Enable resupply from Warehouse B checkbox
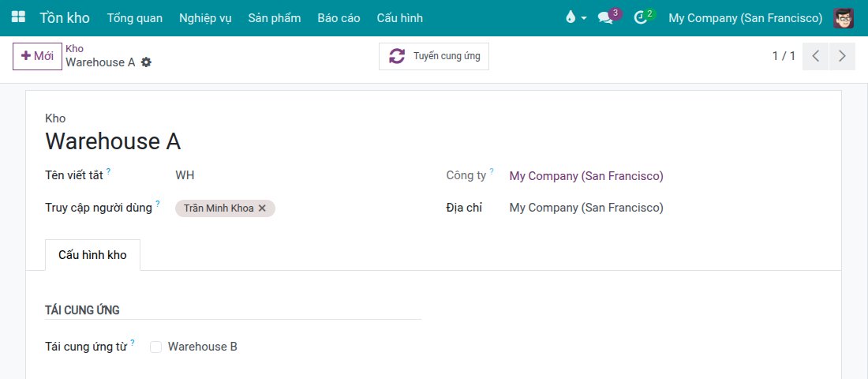This screenshot has height=379, width=868. [x=156, y=347]
